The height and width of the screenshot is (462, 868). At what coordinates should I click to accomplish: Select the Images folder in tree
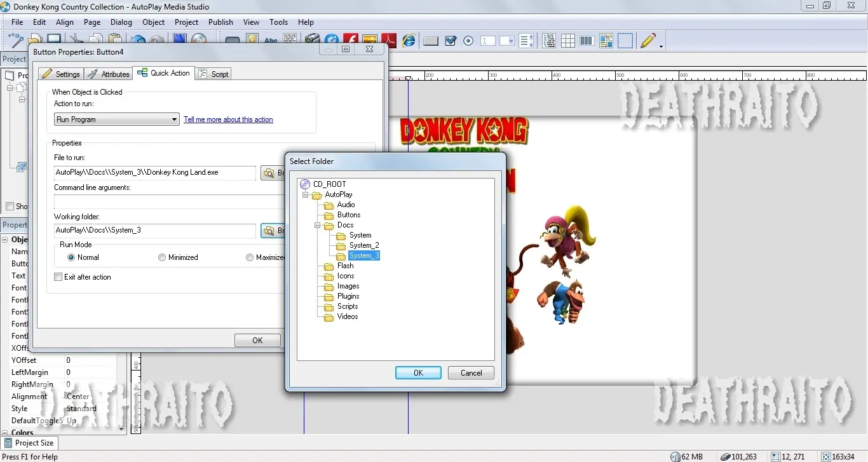pos(348,286)
